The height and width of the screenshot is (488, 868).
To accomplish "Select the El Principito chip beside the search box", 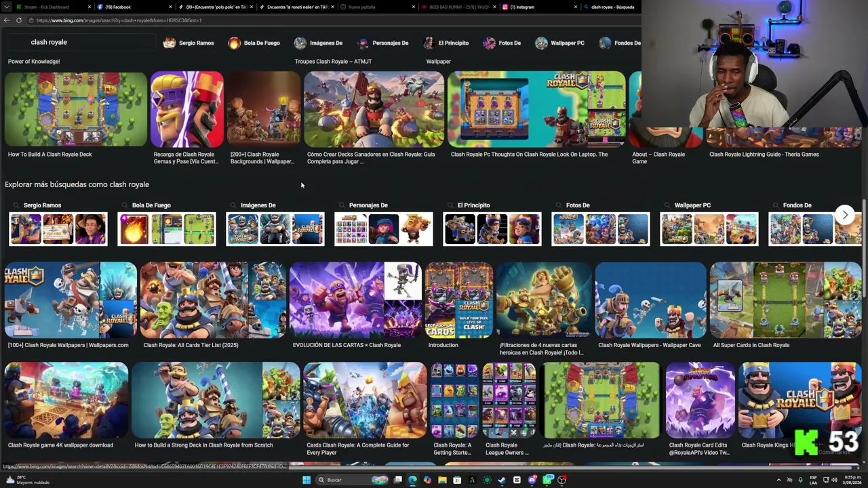I will (446, 43).
